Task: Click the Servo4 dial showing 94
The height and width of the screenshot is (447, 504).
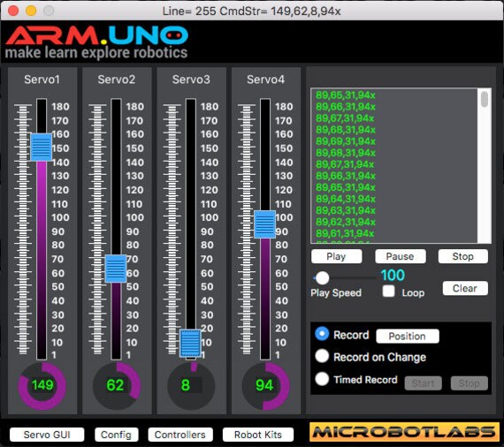Action: click(266, 386)
